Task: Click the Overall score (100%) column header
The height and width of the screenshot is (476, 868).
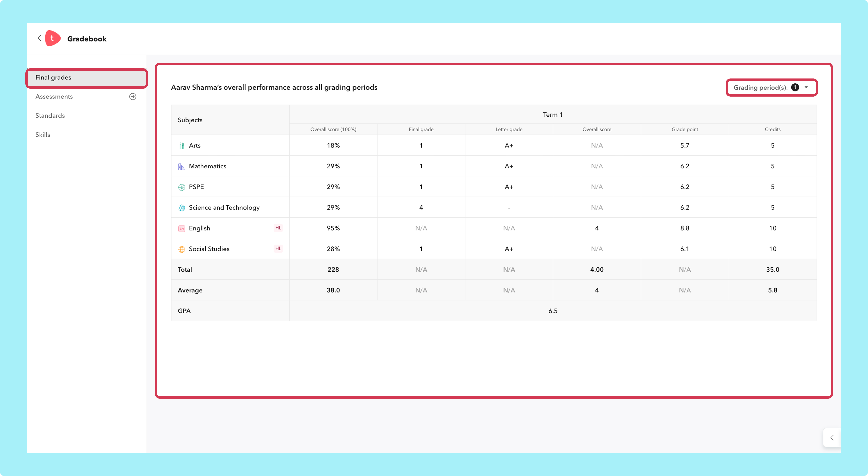Action: tap(333, 129)
